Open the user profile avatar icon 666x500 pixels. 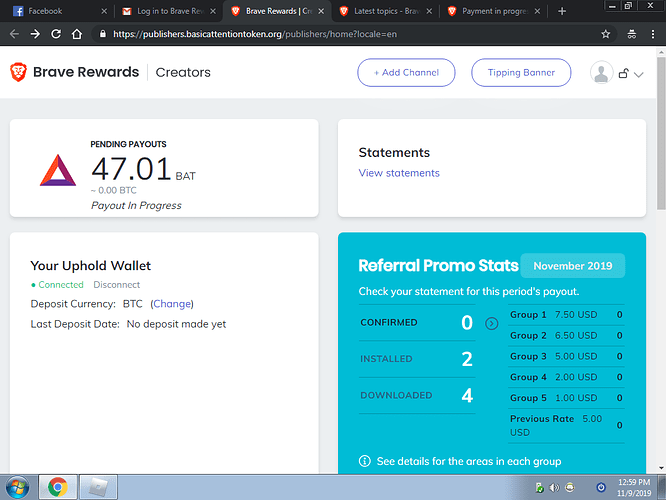pos(601,73)
